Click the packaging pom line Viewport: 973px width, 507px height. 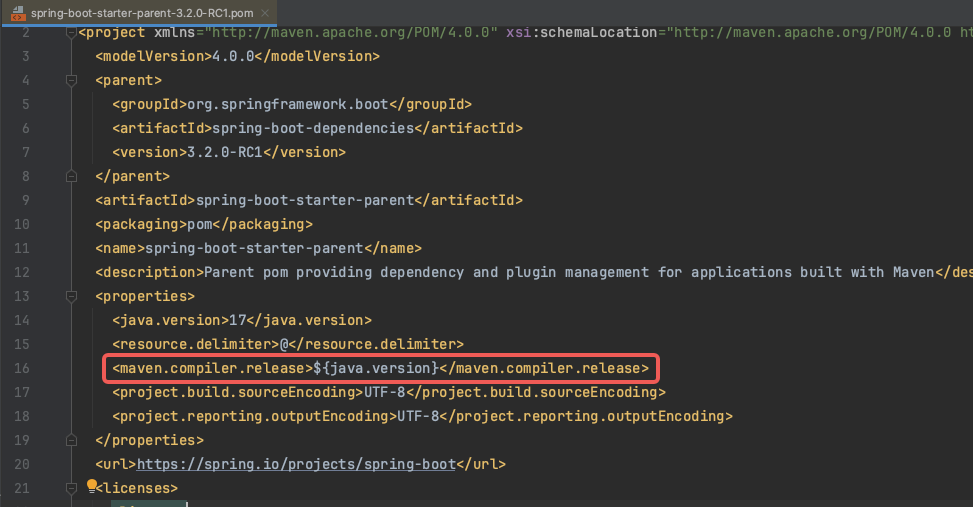click(x=204, y=224)
